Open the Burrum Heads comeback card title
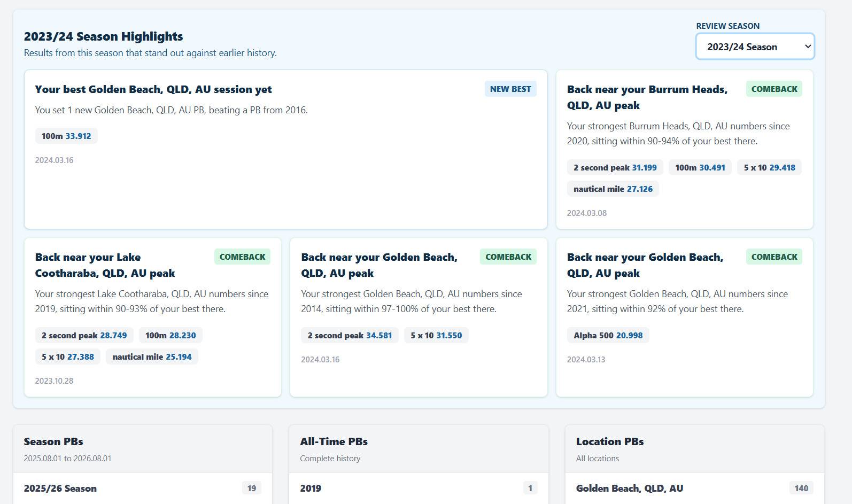The width and height of the screenshot is (852, 504). pos(647,97)
